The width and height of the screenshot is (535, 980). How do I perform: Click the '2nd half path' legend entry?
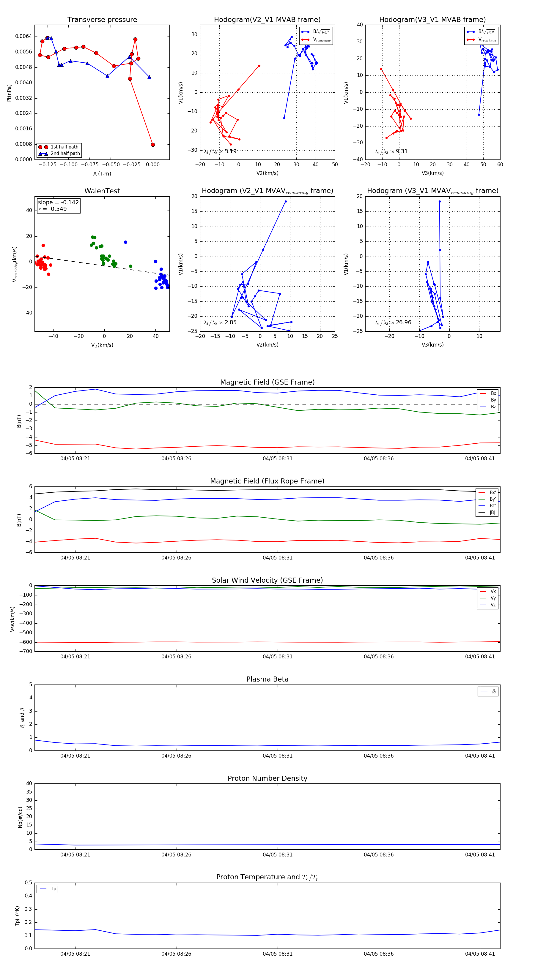coord(59,154)
